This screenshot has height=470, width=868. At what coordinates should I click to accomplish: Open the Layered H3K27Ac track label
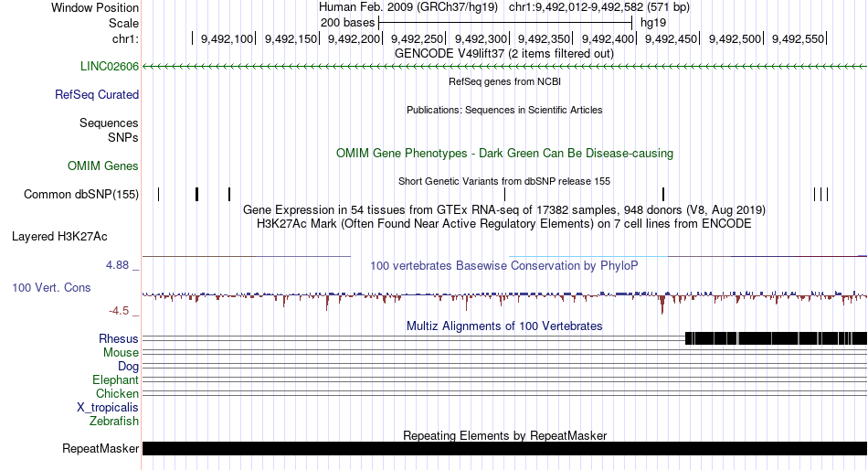pos(59,237)
